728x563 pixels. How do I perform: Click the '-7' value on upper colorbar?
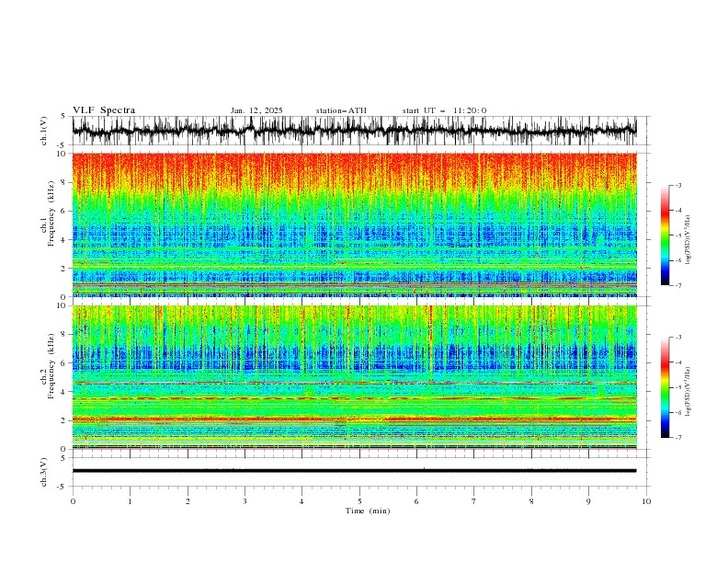[677, 285]
